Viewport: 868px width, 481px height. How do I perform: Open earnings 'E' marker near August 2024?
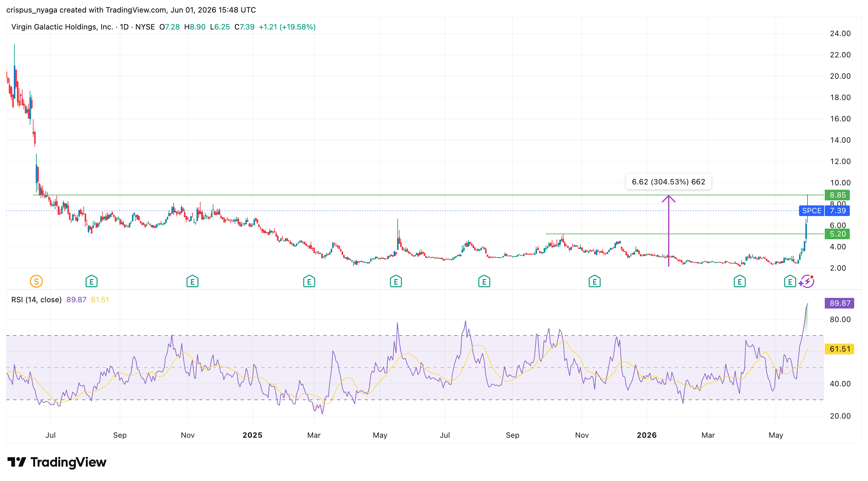pos(91,281)
